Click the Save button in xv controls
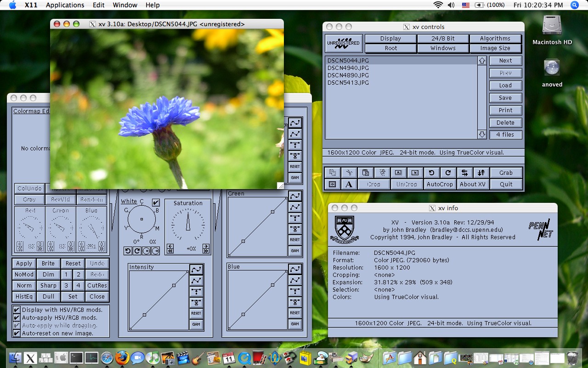The height and width of the screenshot is (368, 588). click(505, 98)
